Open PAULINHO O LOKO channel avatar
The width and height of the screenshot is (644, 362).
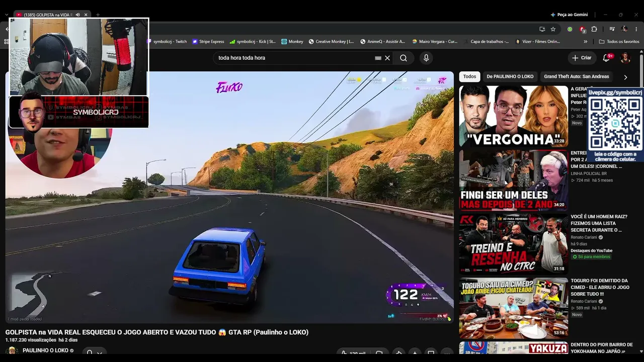click(x=12, y=351)
